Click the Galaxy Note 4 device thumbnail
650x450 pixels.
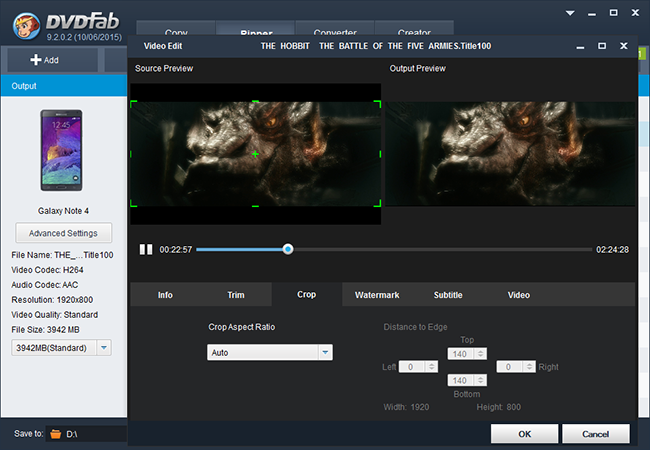point(61,150)
